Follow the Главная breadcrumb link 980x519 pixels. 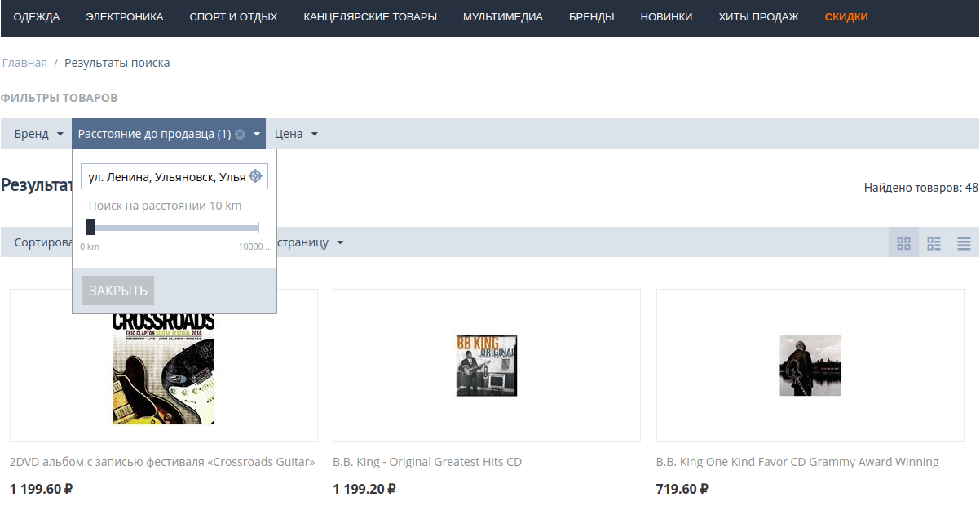(24, 63)
